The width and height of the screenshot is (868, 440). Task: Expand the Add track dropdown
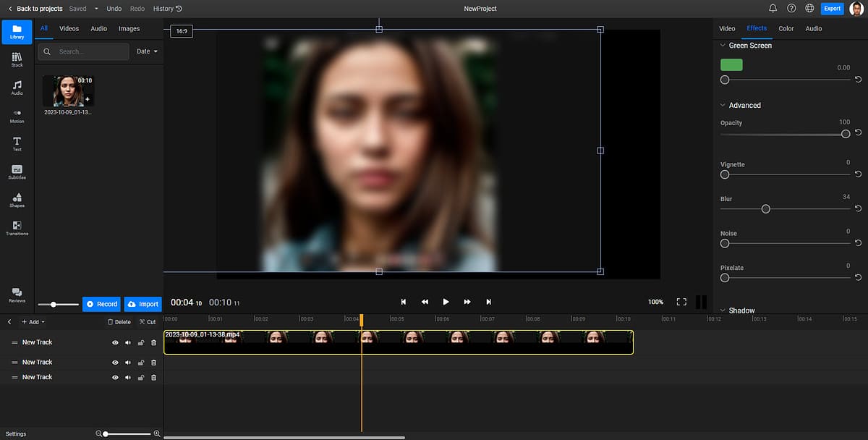(x=33, y=322)
